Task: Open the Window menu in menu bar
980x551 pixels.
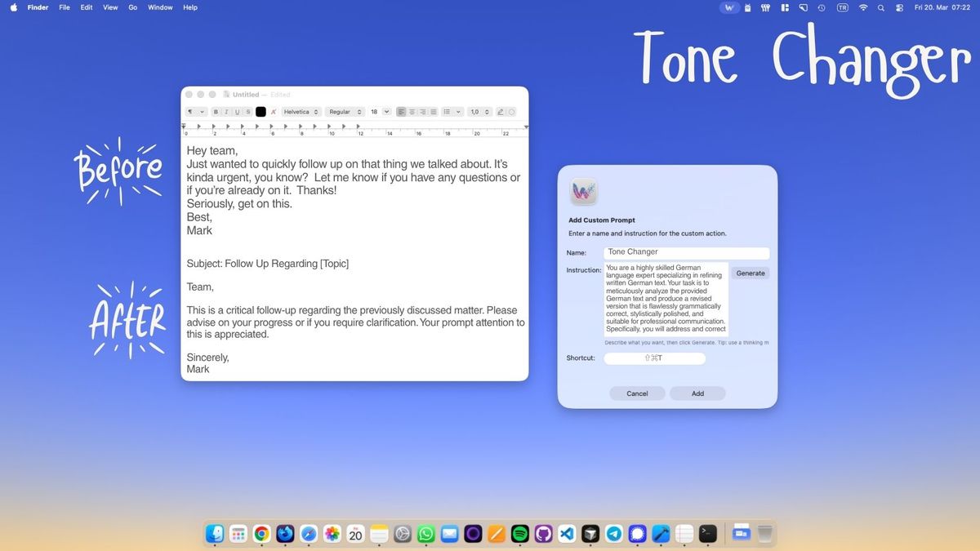Action: click(160, 7)
